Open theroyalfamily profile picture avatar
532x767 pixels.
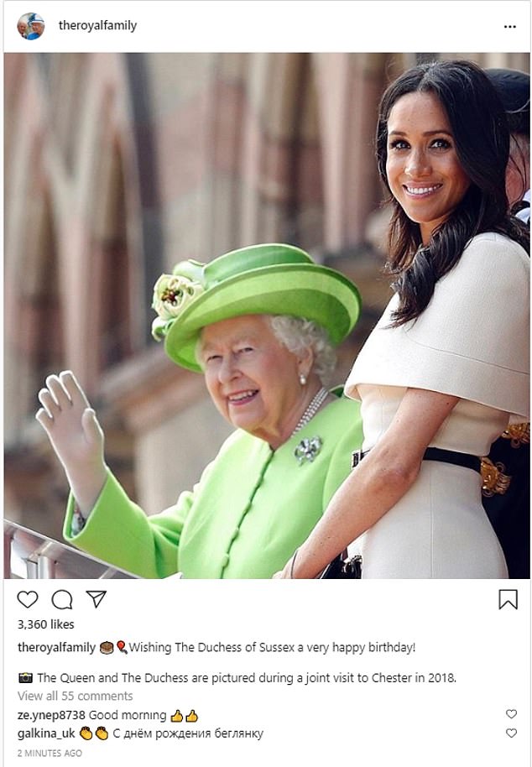31,26
